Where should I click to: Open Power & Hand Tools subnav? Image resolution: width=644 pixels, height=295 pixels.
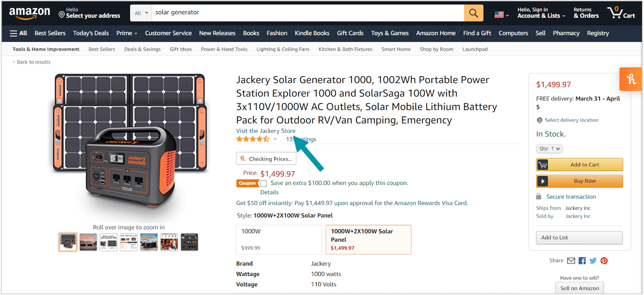tap(224, 49)
